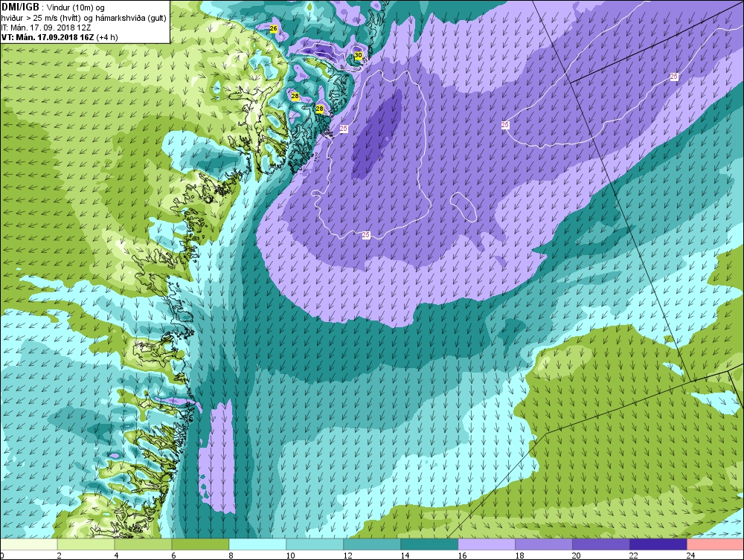Screen dimensions: 744x560
Task: Click the valid time 'VT: Mán. 17.09.2018 16Z'
Action: (48, 37)
